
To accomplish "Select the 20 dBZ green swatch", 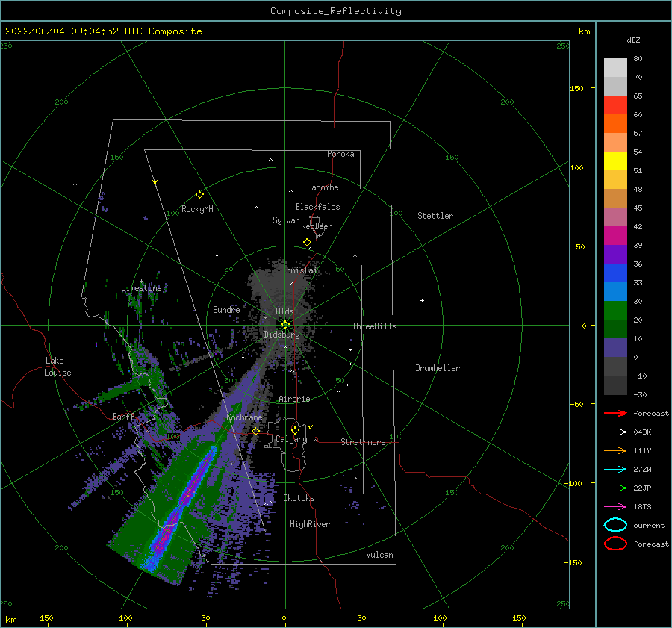I will pos(615,311).
